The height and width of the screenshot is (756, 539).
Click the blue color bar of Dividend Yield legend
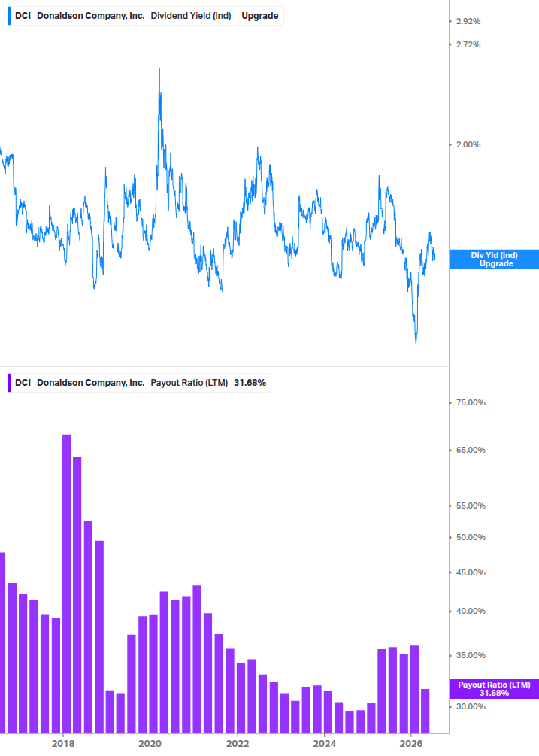click(x=9, y=16)
